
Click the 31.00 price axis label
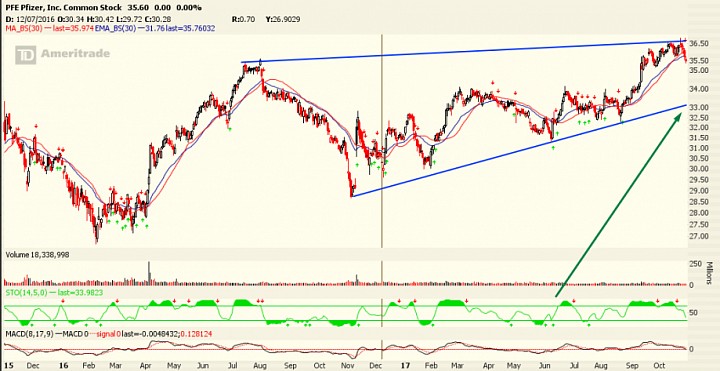(x=699, y=148)
